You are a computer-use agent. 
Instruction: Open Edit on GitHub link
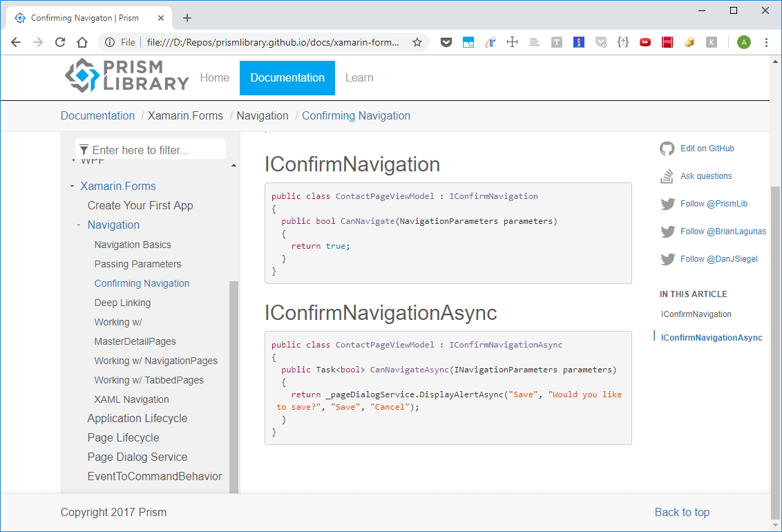click(707, 149)
